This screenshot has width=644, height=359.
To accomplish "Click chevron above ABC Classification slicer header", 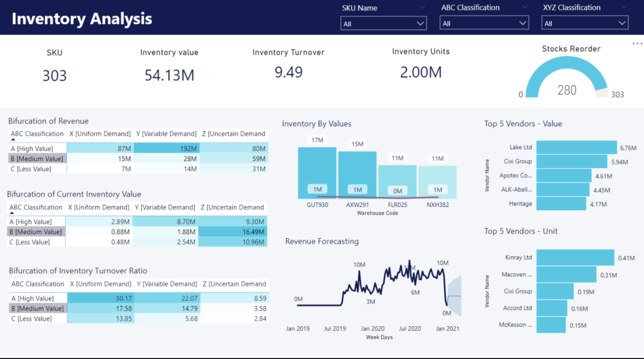I will tap(525, 7).
